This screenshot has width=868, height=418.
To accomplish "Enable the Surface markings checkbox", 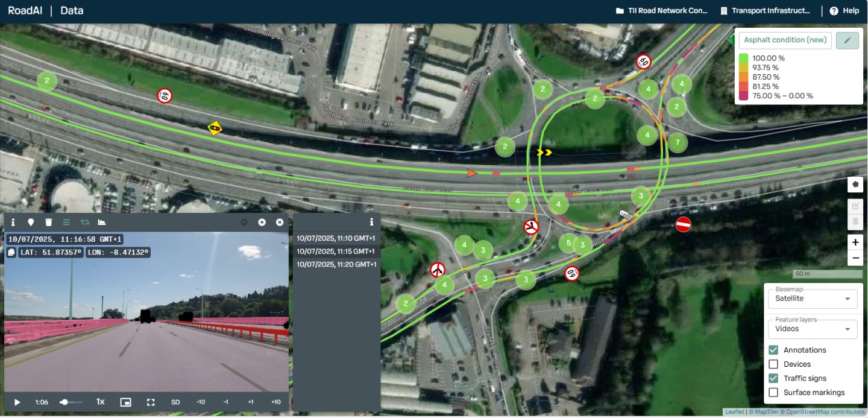I will pos(773,393).
